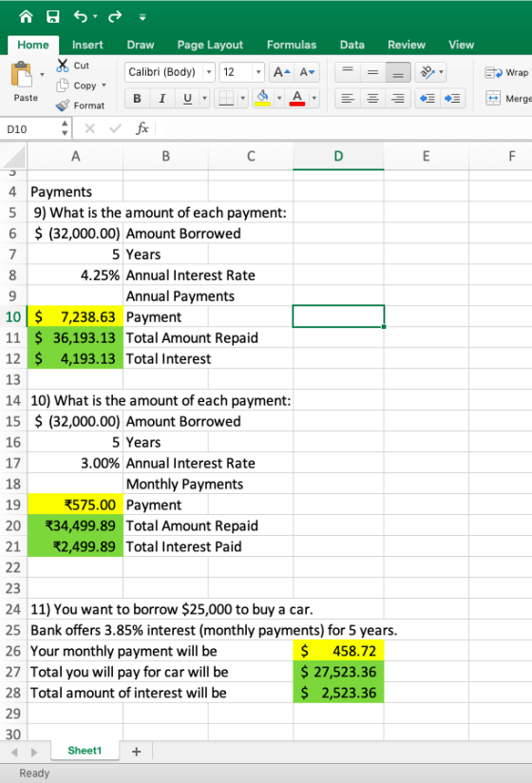532x783 pixels.
Task: Set middle vertical alignment
Action: (x=372, y=72)
